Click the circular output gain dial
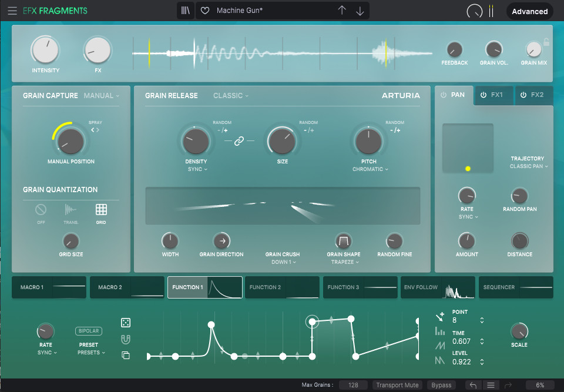 pos(475,11)
